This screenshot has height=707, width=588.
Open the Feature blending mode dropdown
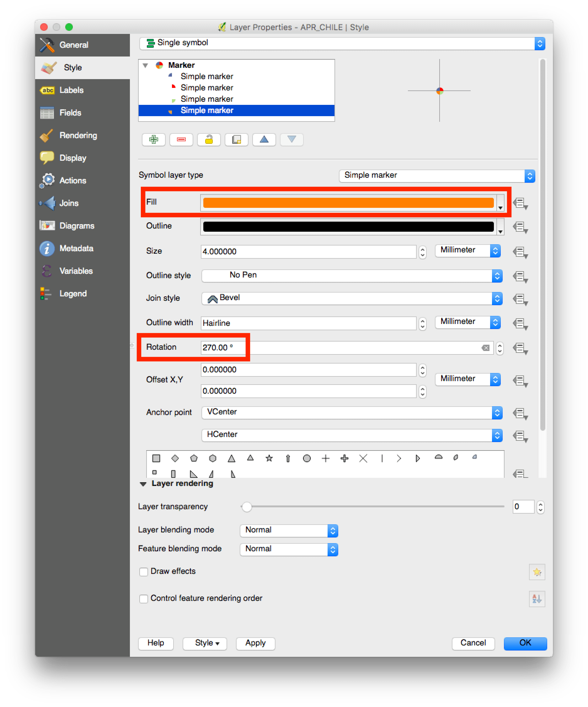click(289, 549)
